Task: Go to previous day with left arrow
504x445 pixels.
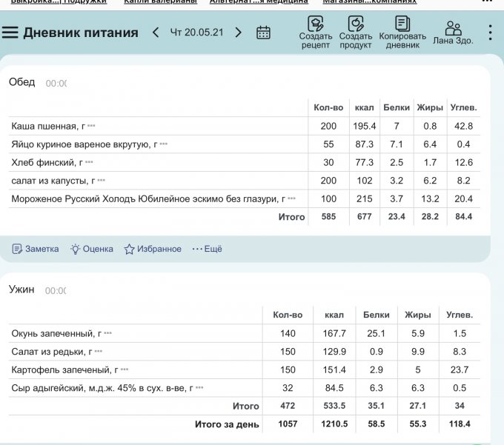Action: click(x=156, y=33)
